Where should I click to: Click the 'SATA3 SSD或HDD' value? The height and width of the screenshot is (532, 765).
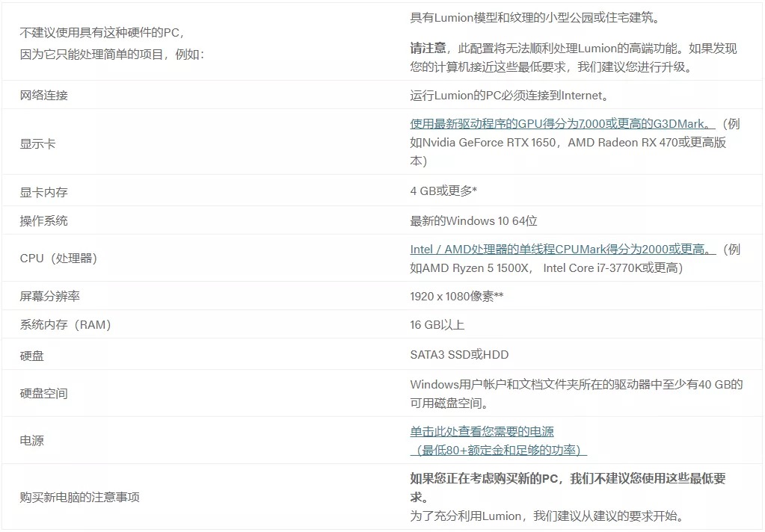(459, 354)
